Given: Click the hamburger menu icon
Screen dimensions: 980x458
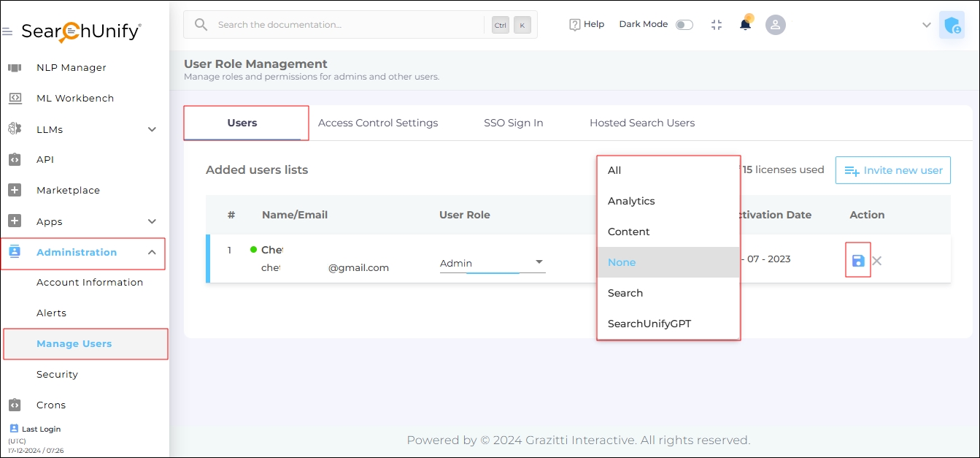Looking at the screenshot, I should pyautogui.click(x=7, y=32).
